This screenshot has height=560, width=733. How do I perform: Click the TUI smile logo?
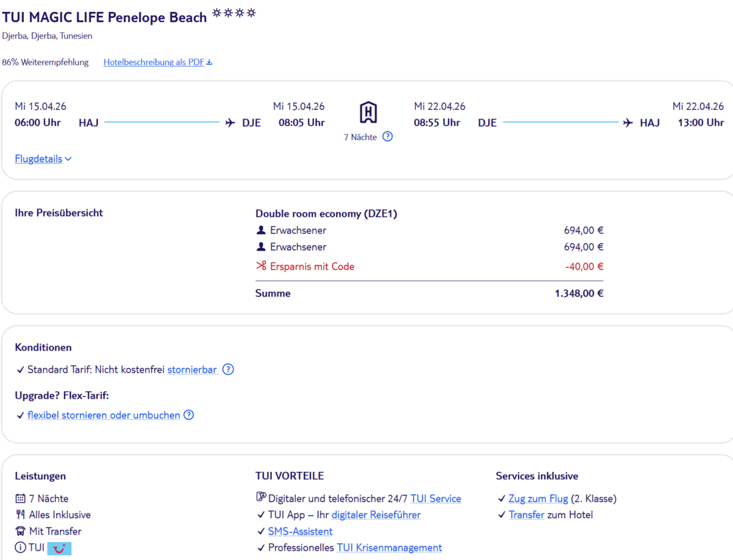pos(59,548)
